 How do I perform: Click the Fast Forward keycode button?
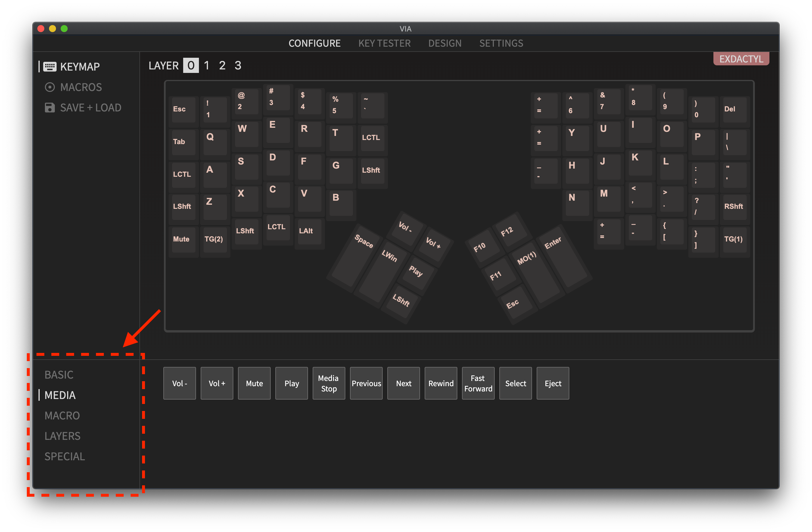[x=478, y=383]
